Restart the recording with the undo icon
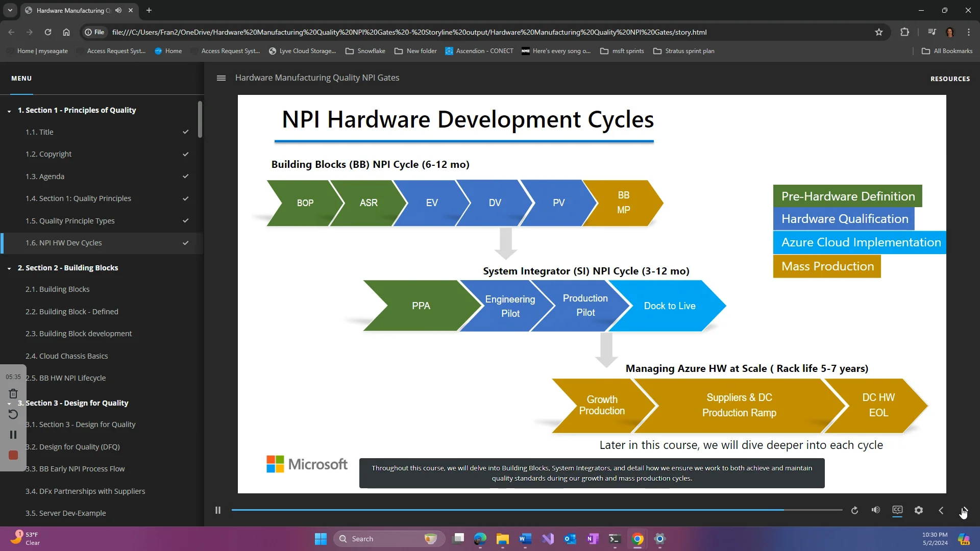 (13, 414)
